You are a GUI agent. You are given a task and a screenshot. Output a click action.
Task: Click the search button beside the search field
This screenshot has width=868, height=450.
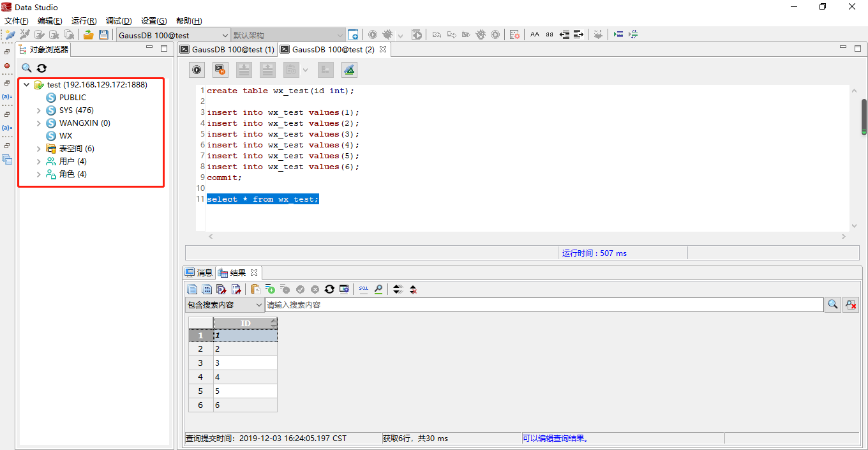[x=832, y=305]
